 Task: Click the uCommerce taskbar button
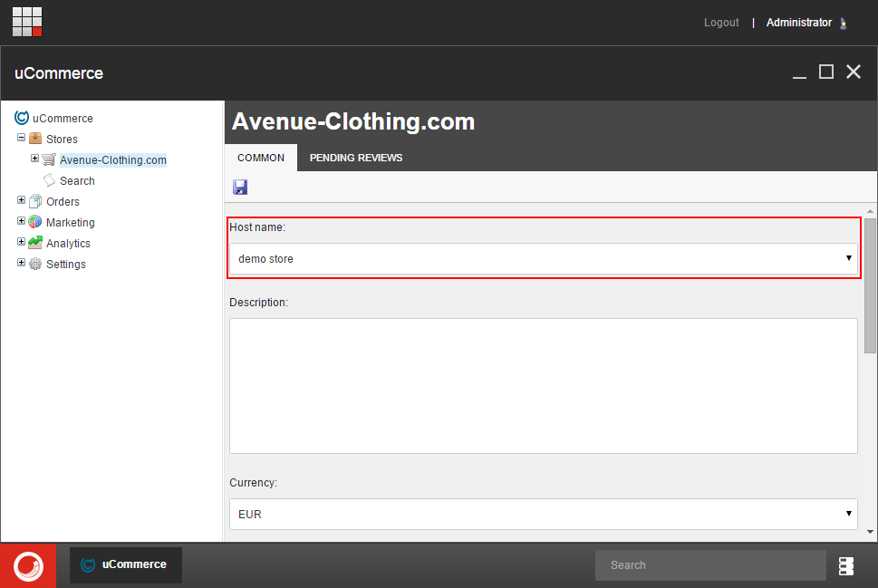126,565
